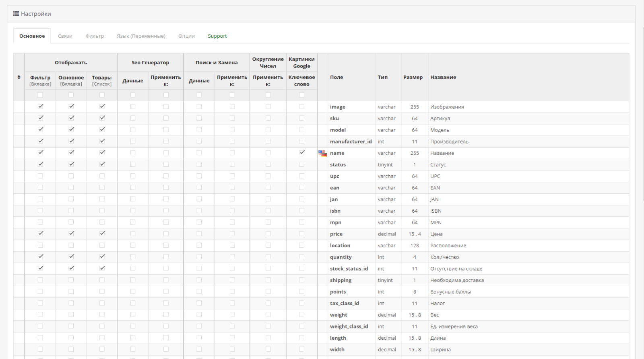The image size is (644, 359).
Task: Click the Размер column header
Action: [x=413, y=77]
